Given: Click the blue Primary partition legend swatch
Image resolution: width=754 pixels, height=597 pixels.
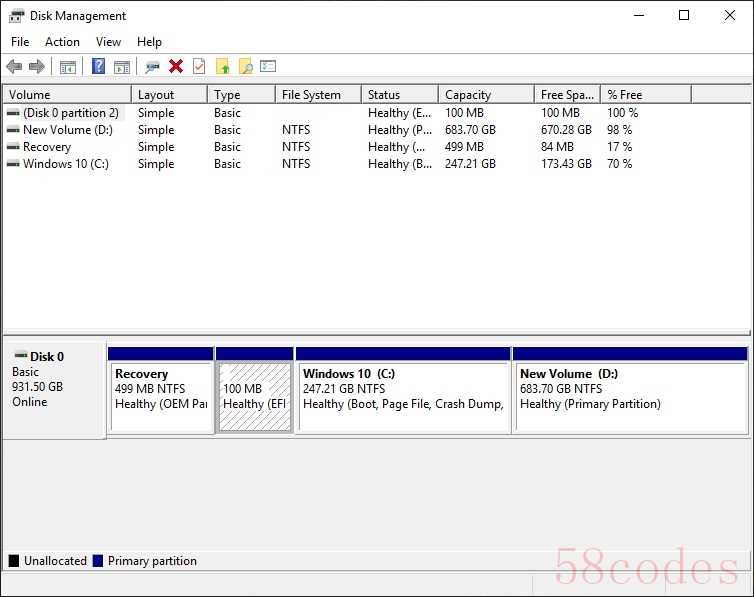Looking at the screenshot, I should coord(98,560).
